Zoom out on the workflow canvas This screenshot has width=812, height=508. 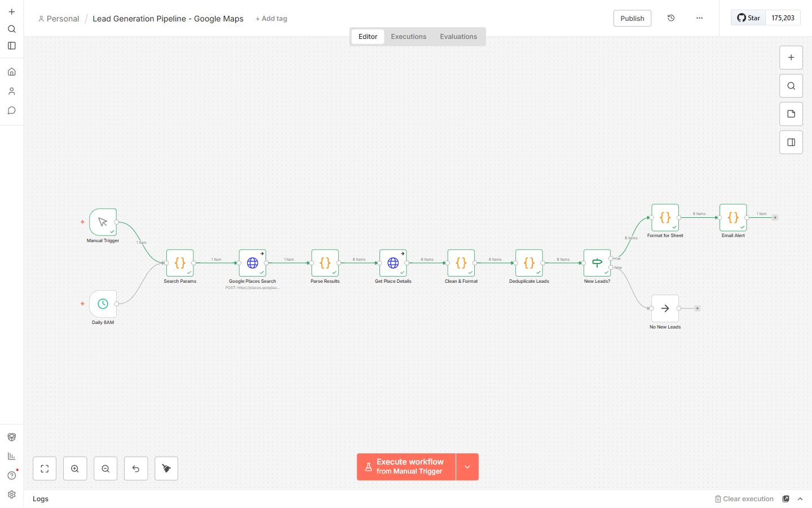point(105,468)
